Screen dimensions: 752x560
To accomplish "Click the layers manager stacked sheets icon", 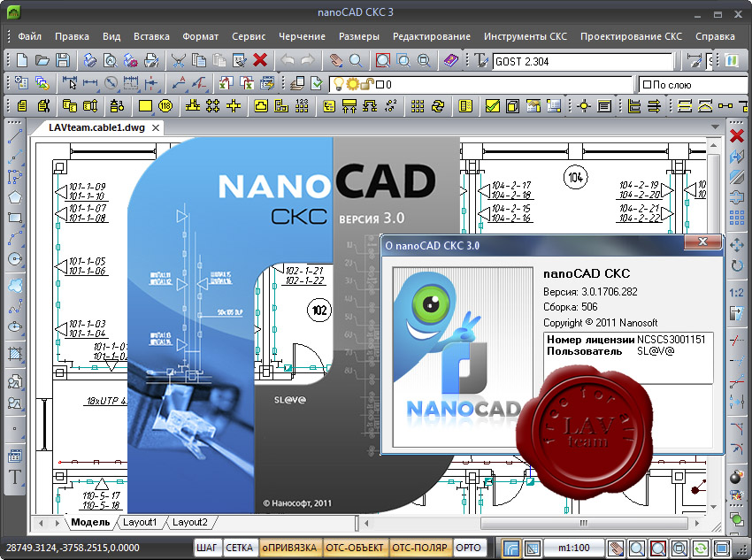I will 297,83.
